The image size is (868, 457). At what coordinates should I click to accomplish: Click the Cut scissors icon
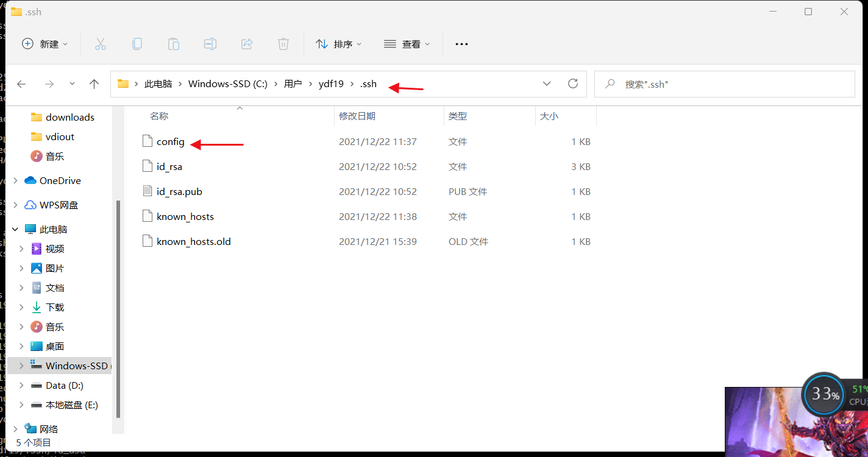pyautogui.click(x=101, y=44)
